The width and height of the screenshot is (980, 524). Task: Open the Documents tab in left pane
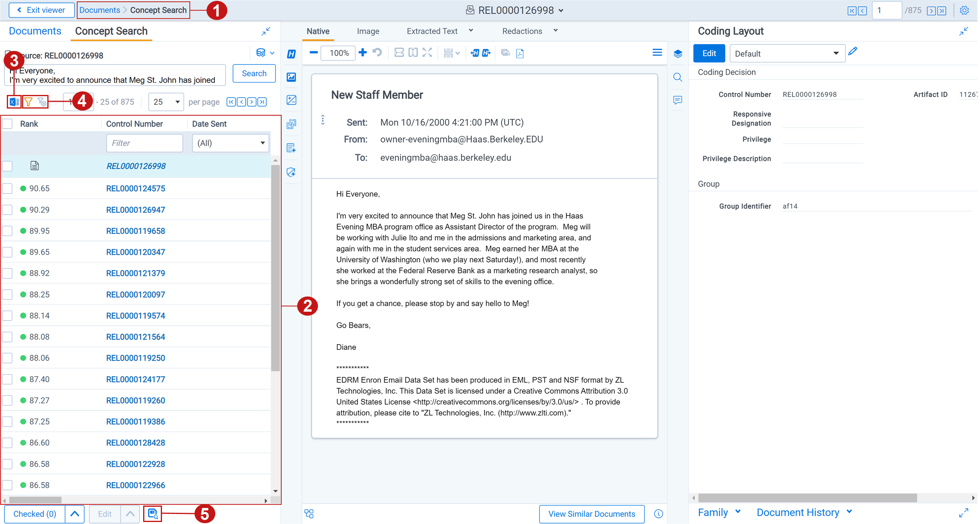(35, 31)
